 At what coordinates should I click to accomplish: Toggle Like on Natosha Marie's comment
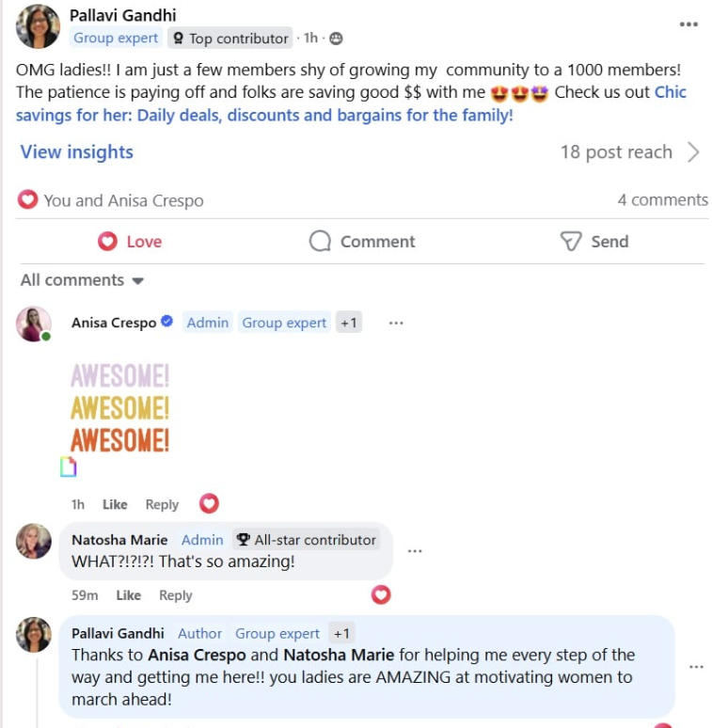(x=128, y=595)
